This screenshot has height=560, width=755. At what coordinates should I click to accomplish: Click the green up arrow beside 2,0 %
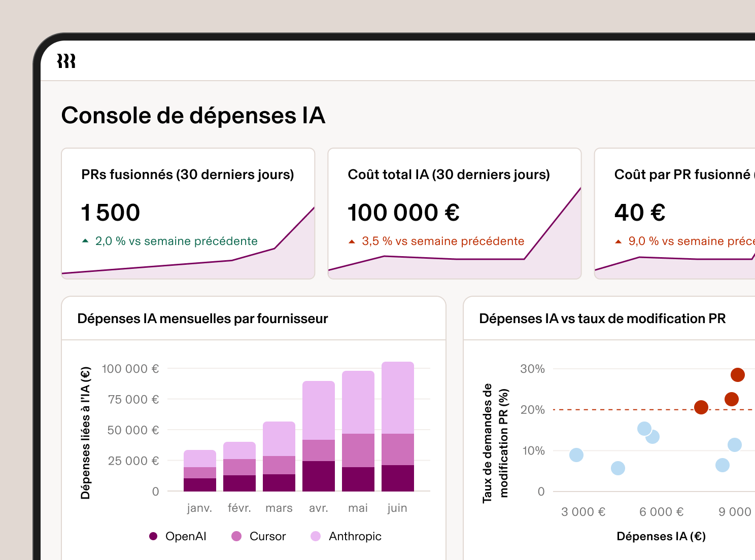pos(85,241)
